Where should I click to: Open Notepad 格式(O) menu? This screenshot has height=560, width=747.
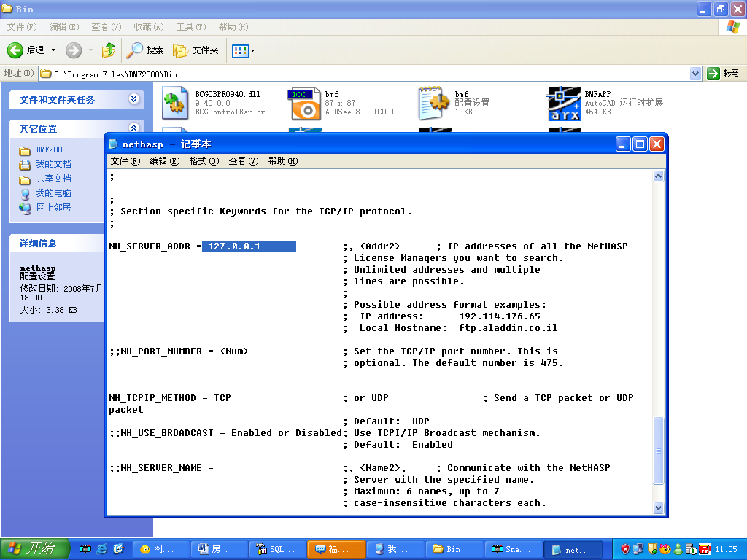pos(204,161)
